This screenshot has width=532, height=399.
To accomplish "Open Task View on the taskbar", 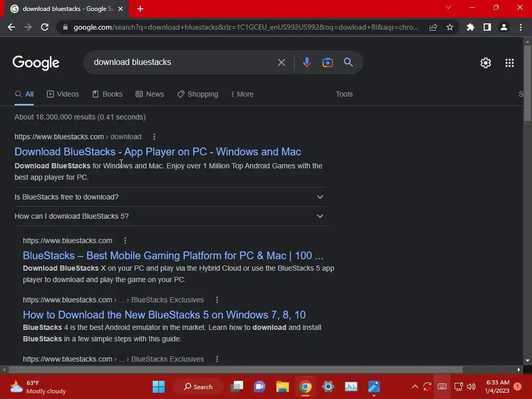I will [237, 387].
